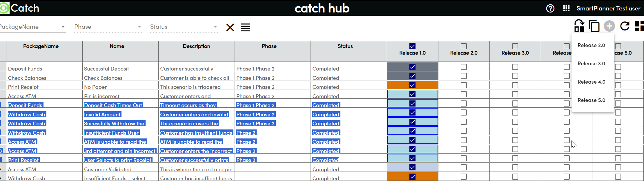Check the Release 2.0 header checkbox
The image size is (644, 182).
tap(464, 46)
